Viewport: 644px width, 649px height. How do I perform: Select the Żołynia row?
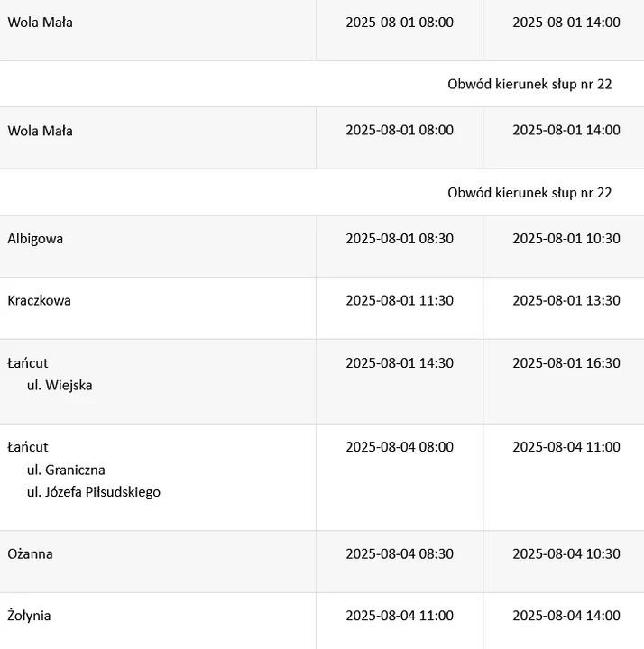[x=322, y=621]
